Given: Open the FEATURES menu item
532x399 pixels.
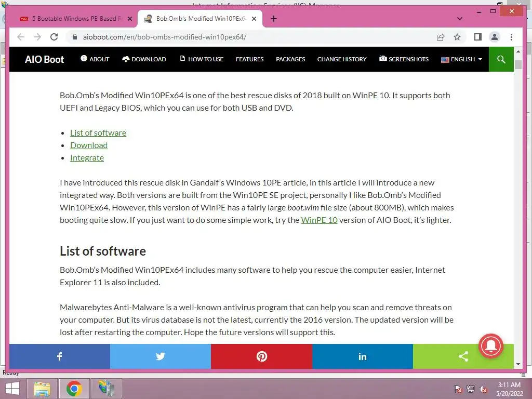Looking at the screenshot, I should (250, 59).
